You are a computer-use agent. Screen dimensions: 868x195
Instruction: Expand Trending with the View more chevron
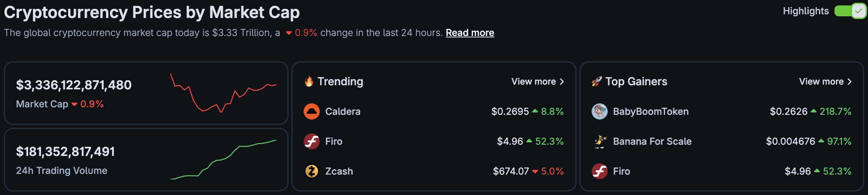pos(562,82)
